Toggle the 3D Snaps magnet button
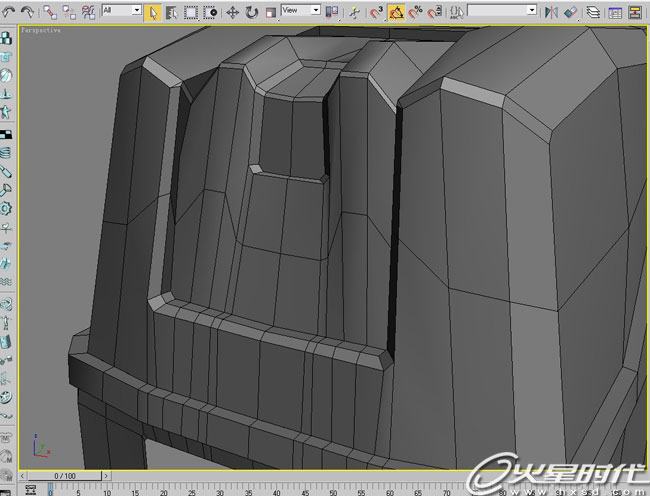This screenshot has height=496, width=650. tap(377, 13)
